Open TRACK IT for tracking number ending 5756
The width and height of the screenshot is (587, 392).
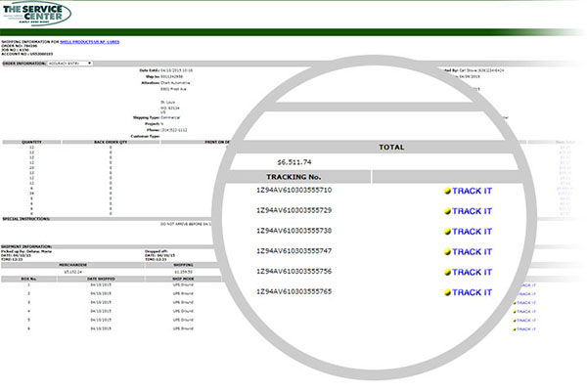[472, 272]
